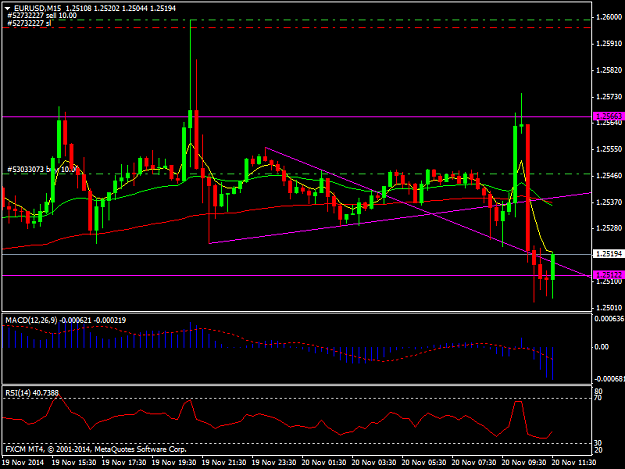
Task: Select the #52732227 sell 10.00 order label
Action: (x=42, y=16)
